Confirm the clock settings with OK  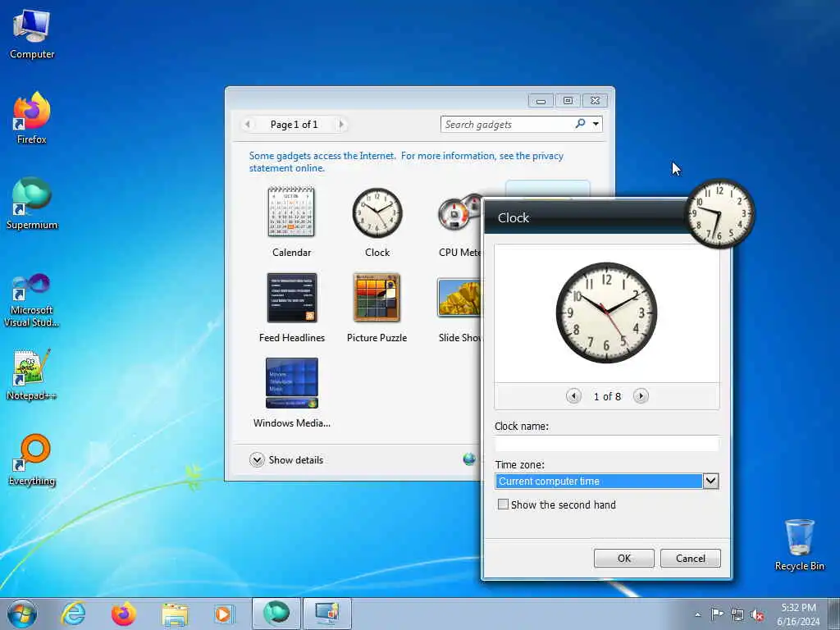(624, 558)
